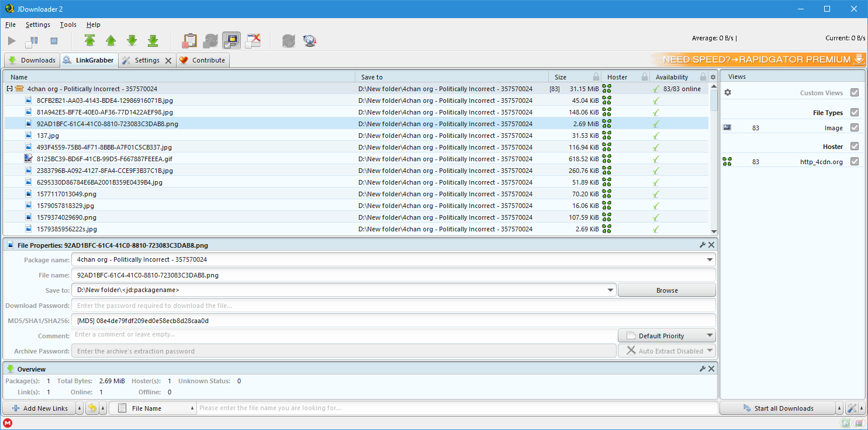Toggle the File Types checkbox
This screenshot has height=430, width=868.
coord(855,112)
